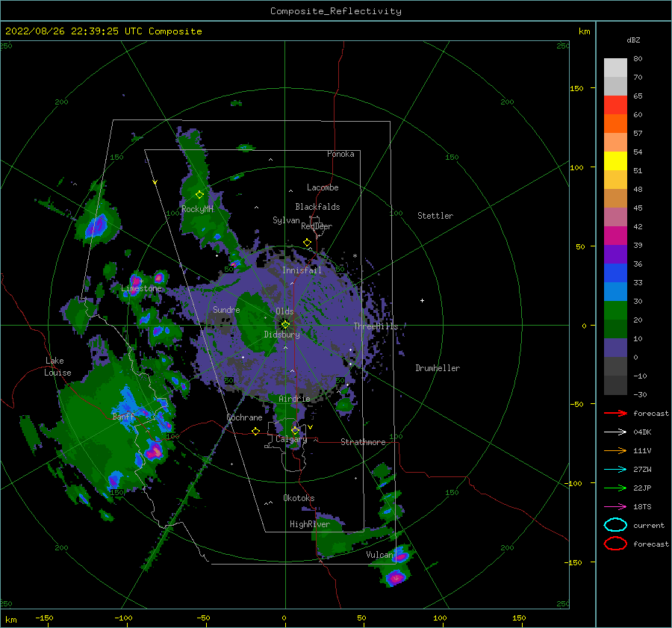
Task: Click the yellow diamond marker near Cochrane
Action: coord(255,432)
